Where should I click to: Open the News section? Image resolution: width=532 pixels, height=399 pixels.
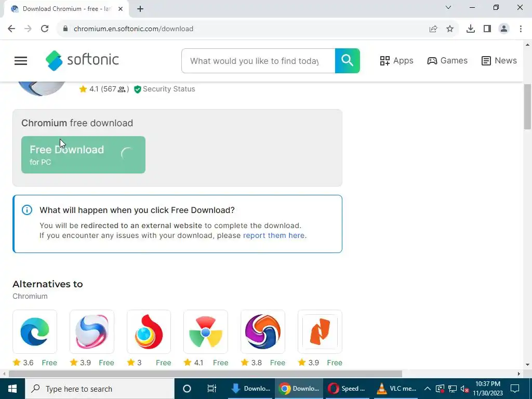499,61
